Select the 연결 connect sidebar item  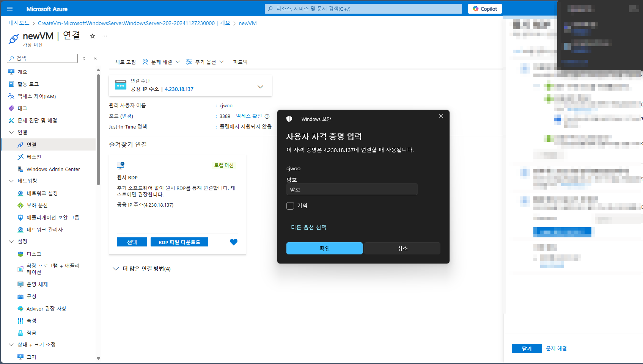point(49,144)
